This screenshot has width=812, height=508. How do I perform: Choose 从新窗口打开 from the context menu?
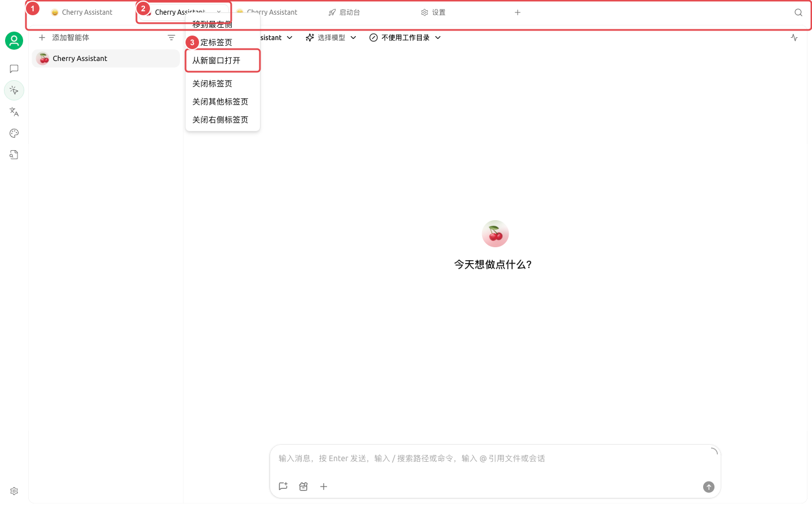(222, 60)
